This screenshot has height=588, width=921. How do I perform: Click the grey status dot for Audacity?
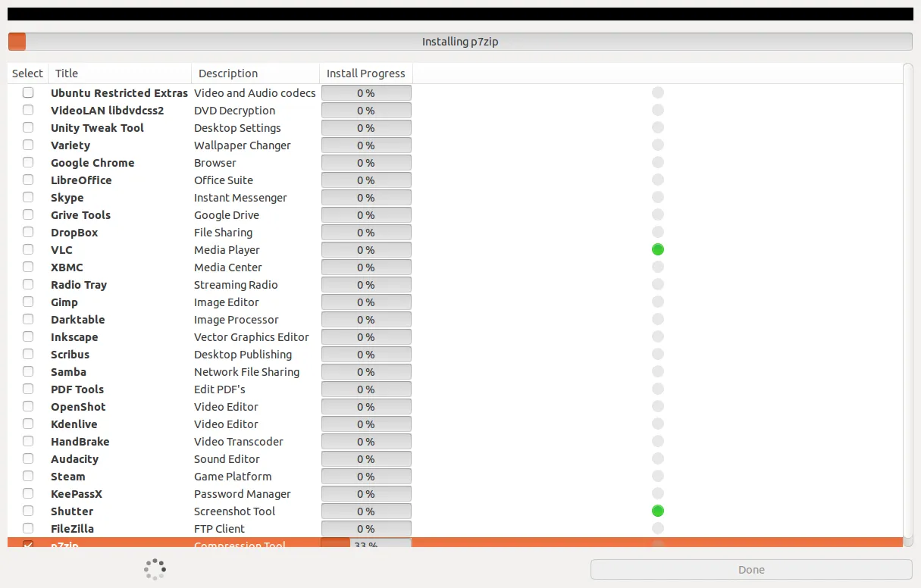658,458
